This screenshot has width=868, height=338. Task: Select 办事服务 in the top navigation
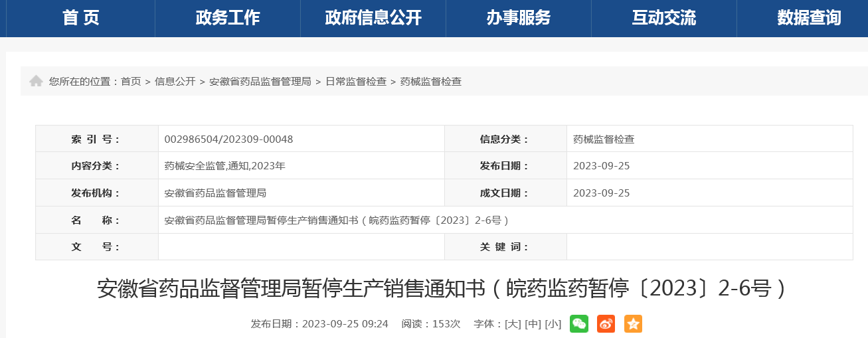(519, 18)
